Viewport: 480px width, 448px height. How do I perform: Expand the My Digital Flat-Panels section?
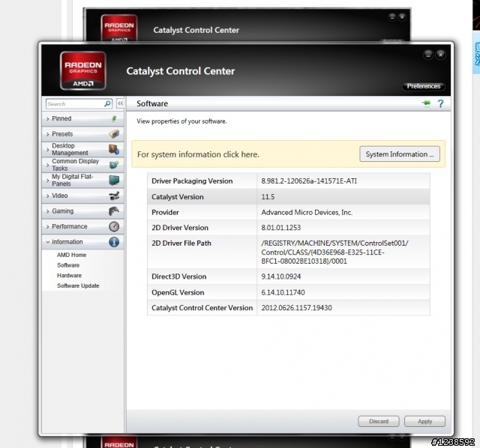[82, 180]
